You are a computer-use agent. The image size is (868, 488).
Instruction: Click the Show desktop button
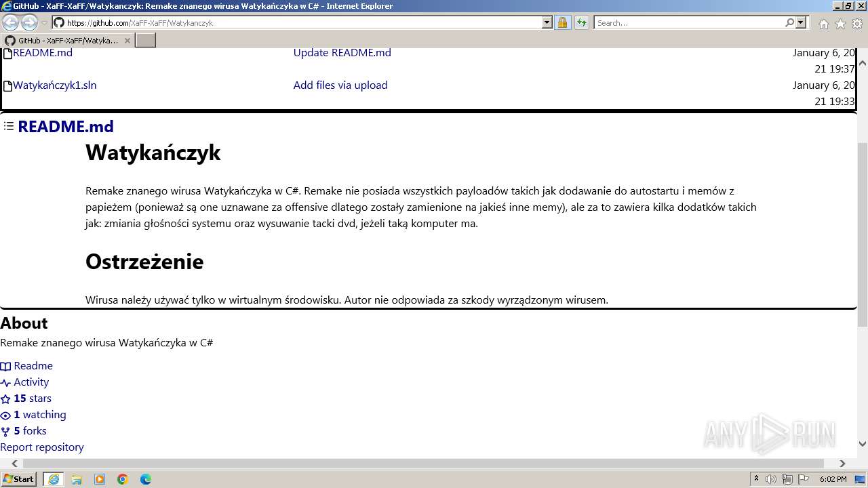(x=861, y=479)
